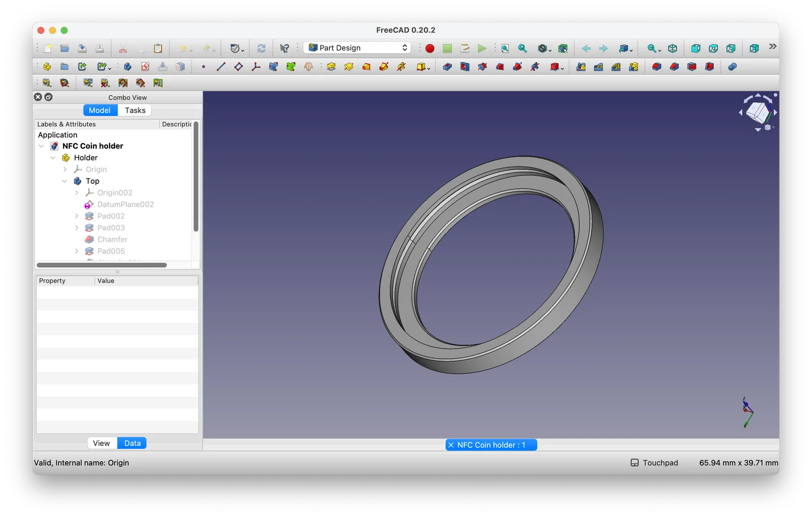Click the 65.94 mm x 39.71 mm dimension readout
This screenshot has height=518, width=812.
tap(738, 463)
